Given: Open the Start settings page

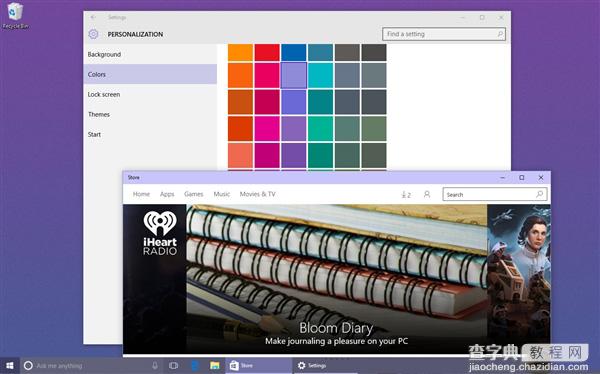Looking at the screenshot, I should click(150, 134).
